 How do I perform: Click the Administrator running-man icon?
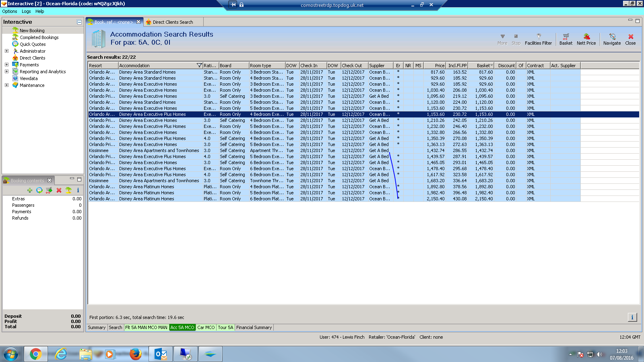tap(15, 51)
